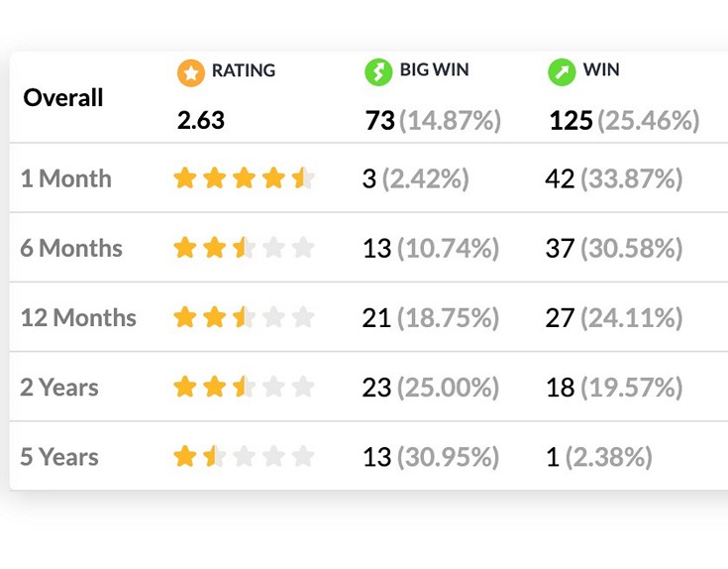The image size is (728, 569).
Task: Click the 1 Month star rating
Action: tap(244, 179)
